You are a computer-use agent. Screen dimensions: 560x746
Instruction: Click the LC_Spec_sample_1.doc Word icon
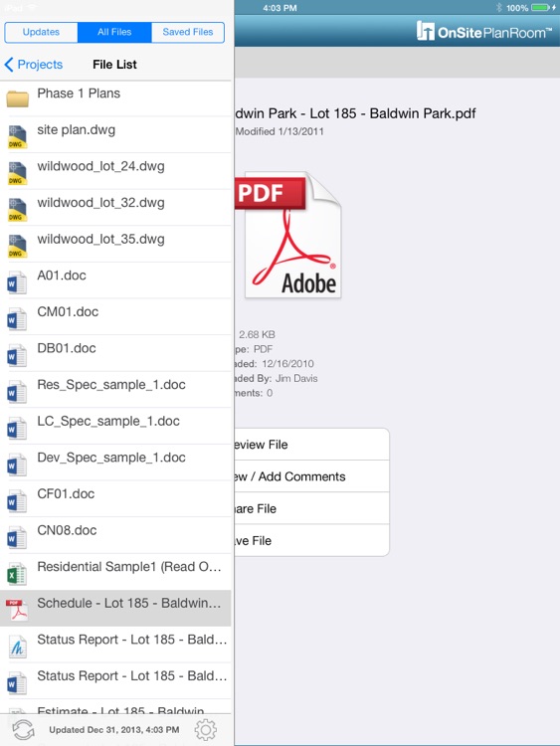pos(17,428)
